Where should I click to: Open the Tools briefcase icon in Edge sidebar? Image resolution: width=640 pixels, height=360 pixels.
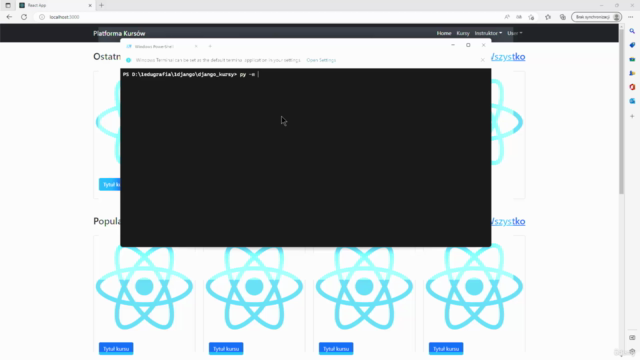click(x=632, y=59)
